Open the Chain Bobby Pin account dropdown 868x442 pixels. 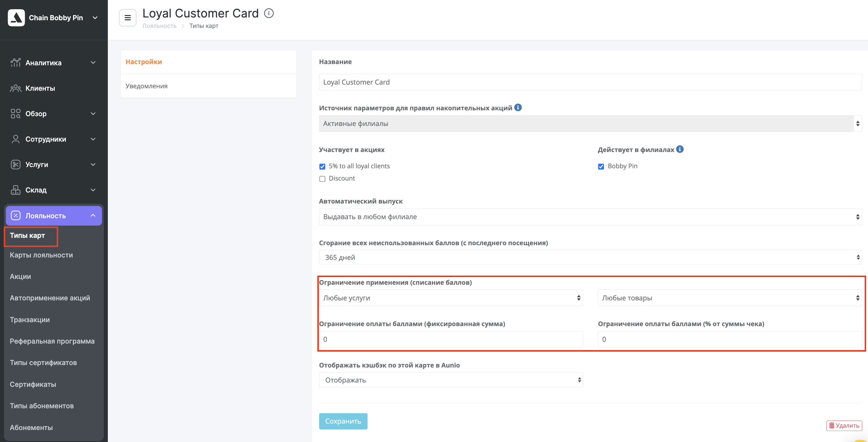tap(95, 17)
